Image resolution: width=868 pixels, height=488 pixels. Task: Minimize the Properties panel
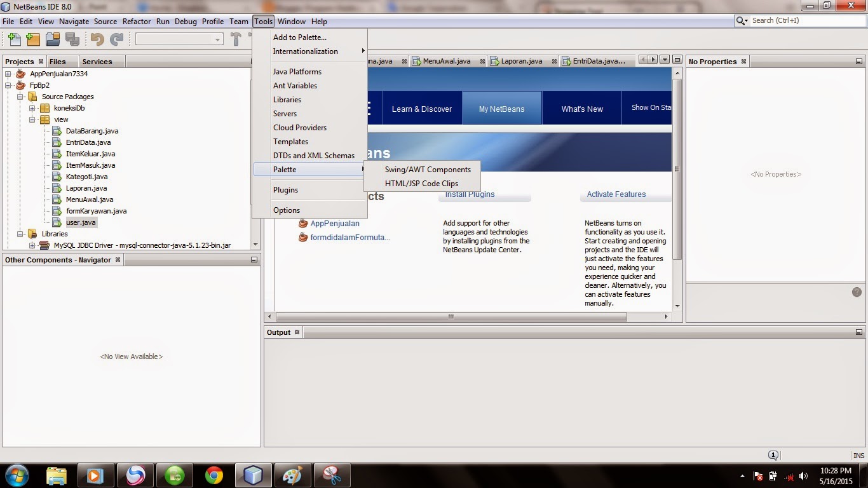pos(859,62)
